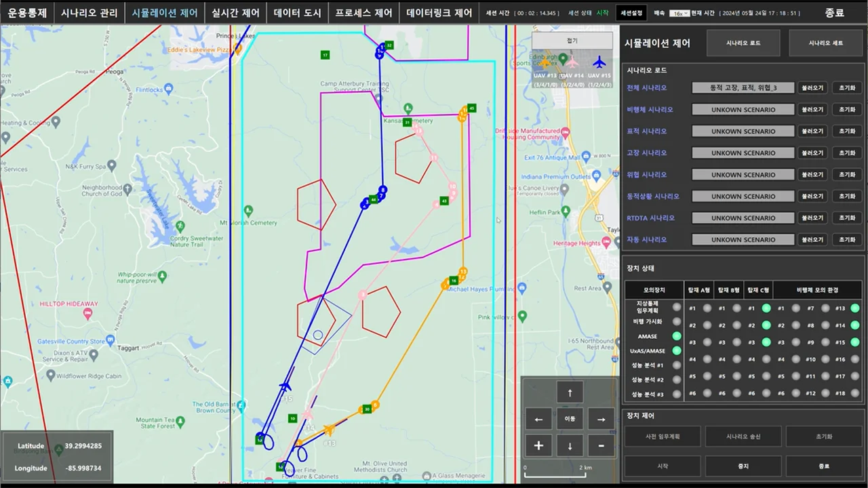Click the Wildflower Ridge Cabin pin

(x=52, y=375)
